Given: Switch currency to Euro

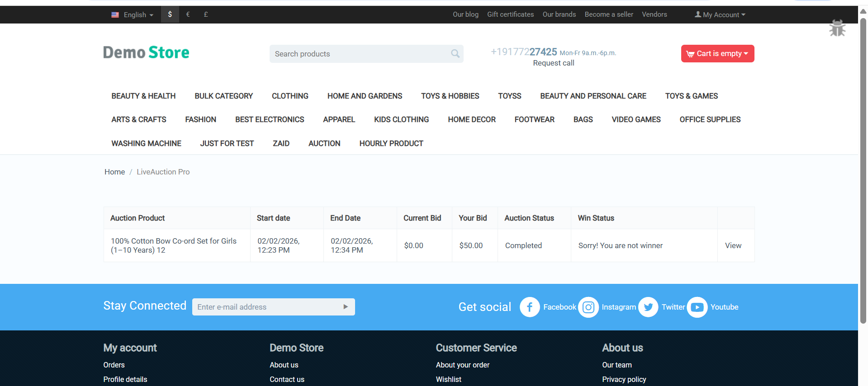Looking at the screenshot, I should 188,14.
